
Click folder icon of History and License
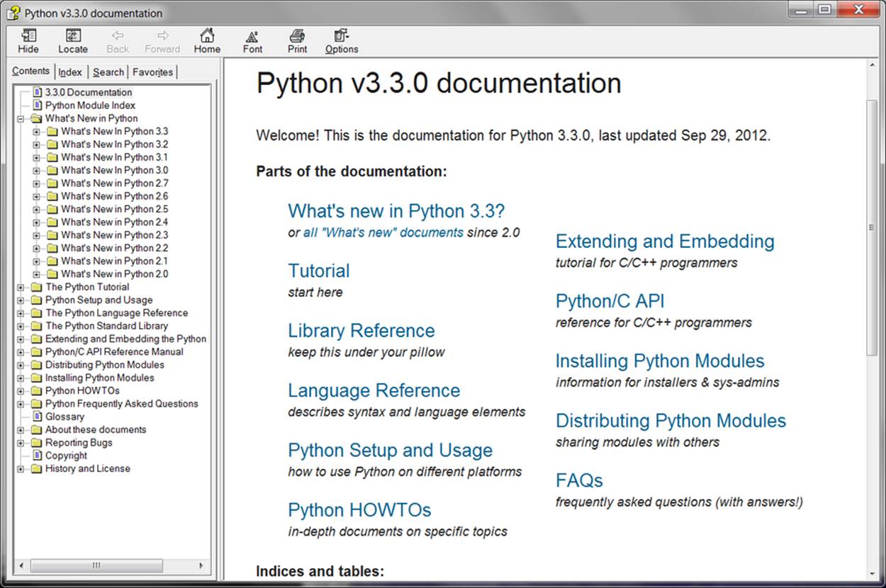[x=37, y=469]
